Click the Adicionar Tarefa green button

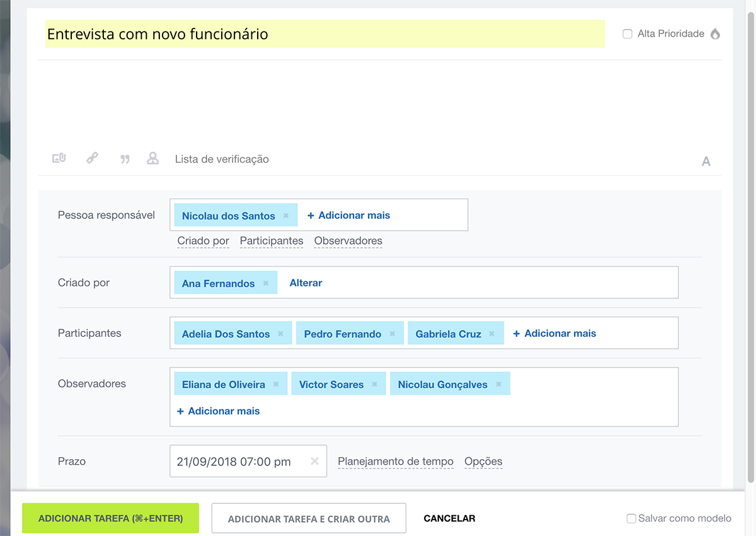[111, 518]
